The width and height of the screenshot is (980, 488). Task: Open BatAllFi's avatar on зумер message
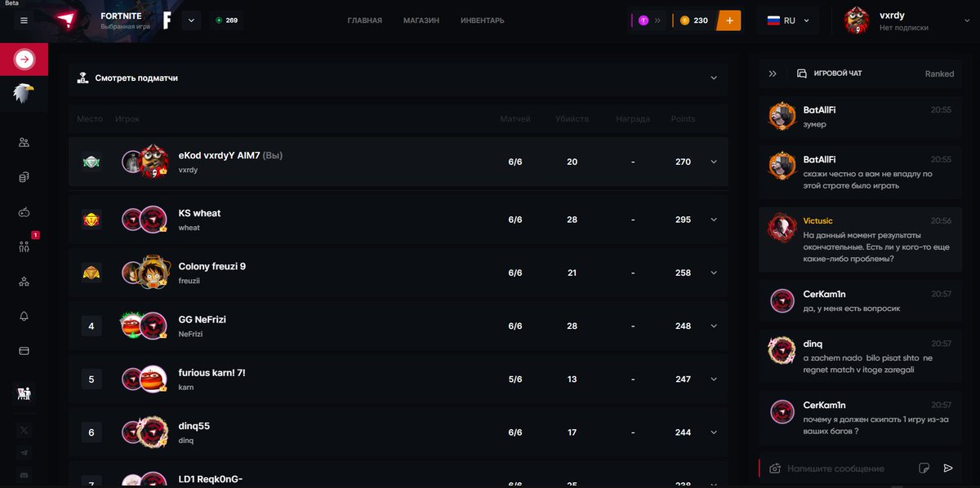782,116
